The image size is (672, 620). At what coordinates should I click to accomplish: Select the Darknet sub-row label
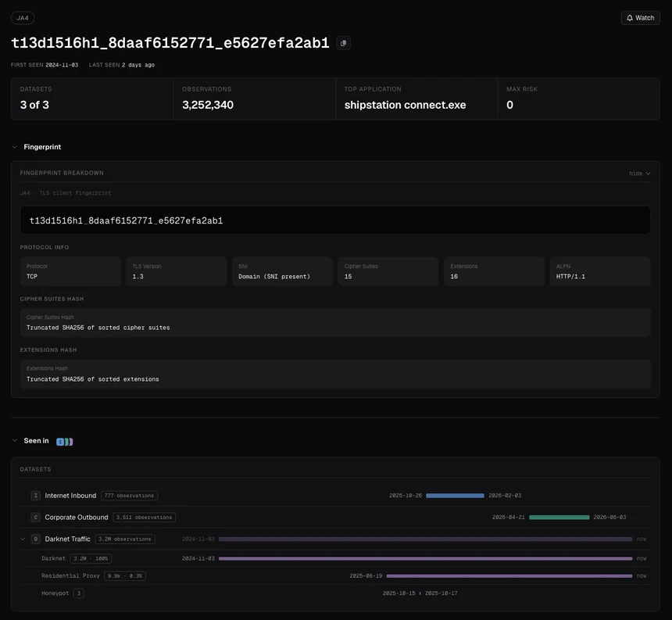[x=54, y=558]
